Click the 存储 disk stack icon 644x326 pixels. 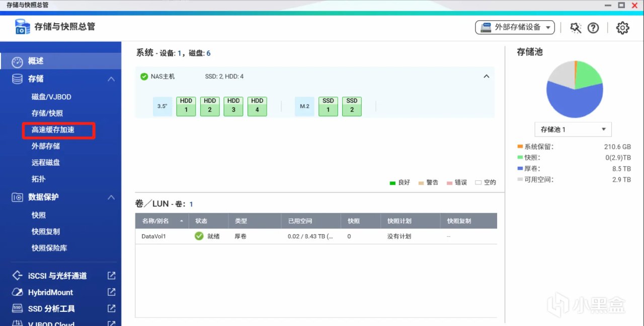(x=18, y=79)
